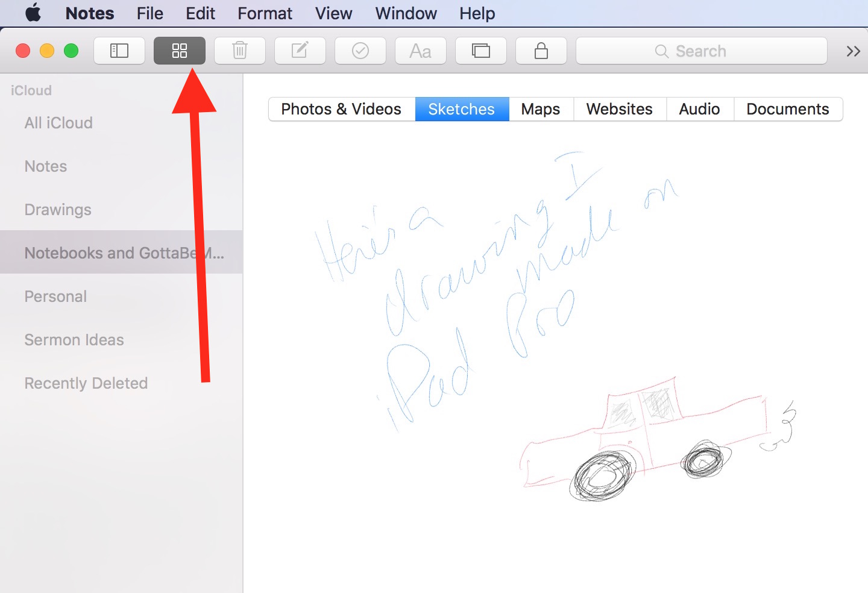Screen dimensions: 868x593
Task: Click inside the Search field
Action: click(x=701, y=51)
